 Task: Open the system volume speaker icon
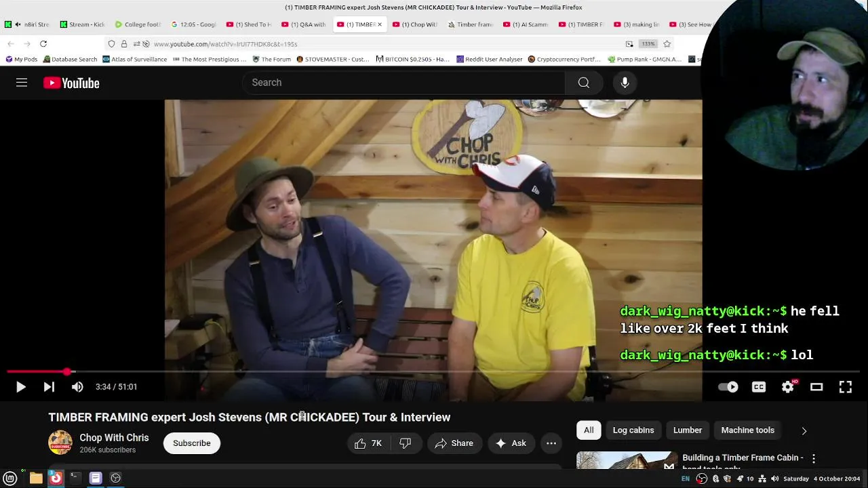[774, 479]
